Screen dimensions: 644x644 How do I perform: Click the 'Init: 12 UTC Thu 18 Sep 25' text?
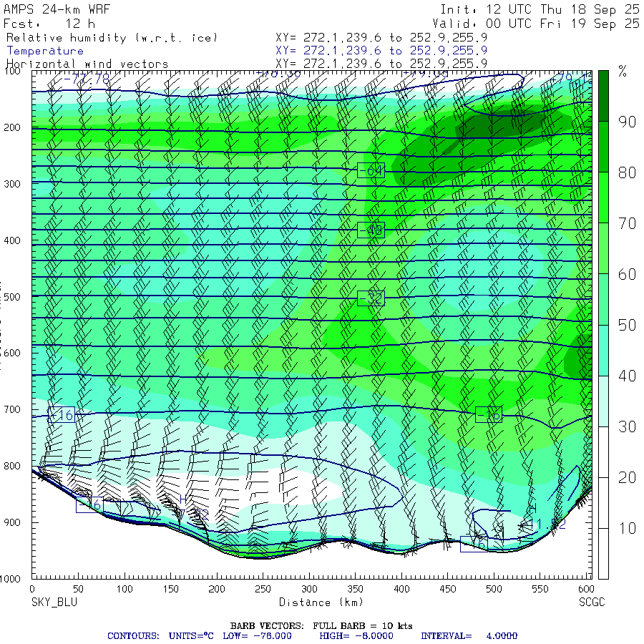click(x=540, y=9)
